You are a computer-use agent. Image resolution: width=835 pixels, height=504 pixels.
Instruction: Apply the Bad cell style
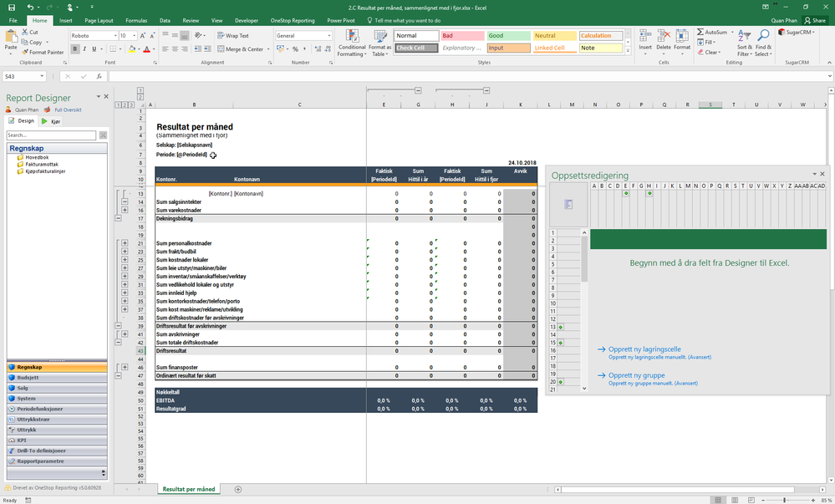pos(462,36)
